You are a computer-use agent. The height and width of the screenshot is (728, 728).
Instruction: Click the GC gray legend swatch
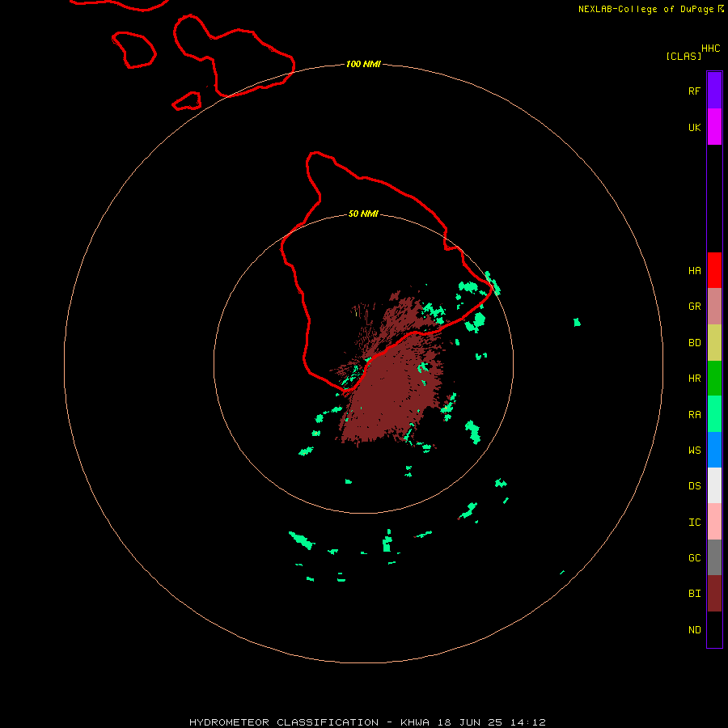(x=714, y=557)
